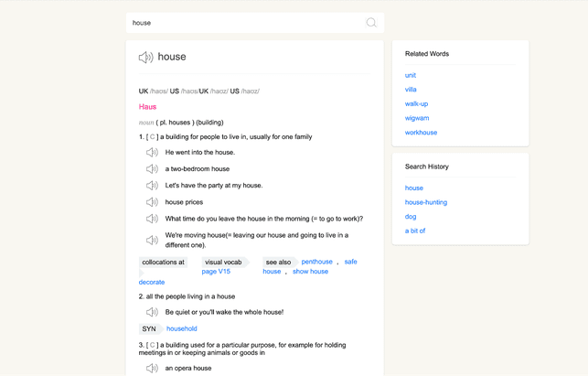
Task: Open "dog" from Search History
Action: (411, 217)
